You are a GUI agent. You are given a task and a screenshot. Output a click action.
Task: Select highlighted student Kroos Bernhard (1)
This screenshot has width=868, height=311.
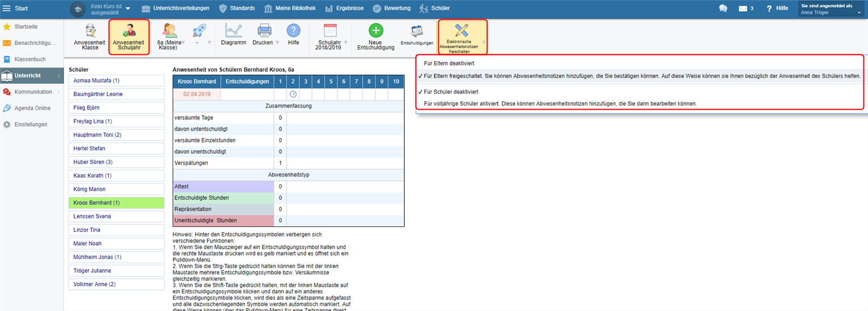click(x=116, y=202)
